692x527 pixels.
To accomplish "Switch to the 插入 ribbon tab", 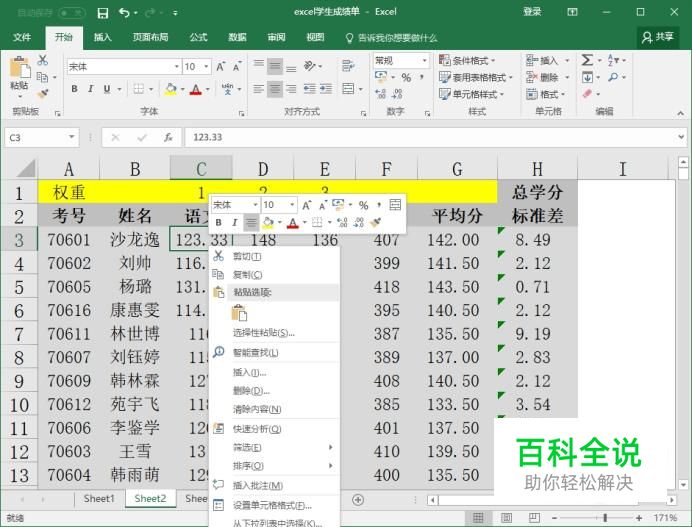I will (x=102, y=38).
